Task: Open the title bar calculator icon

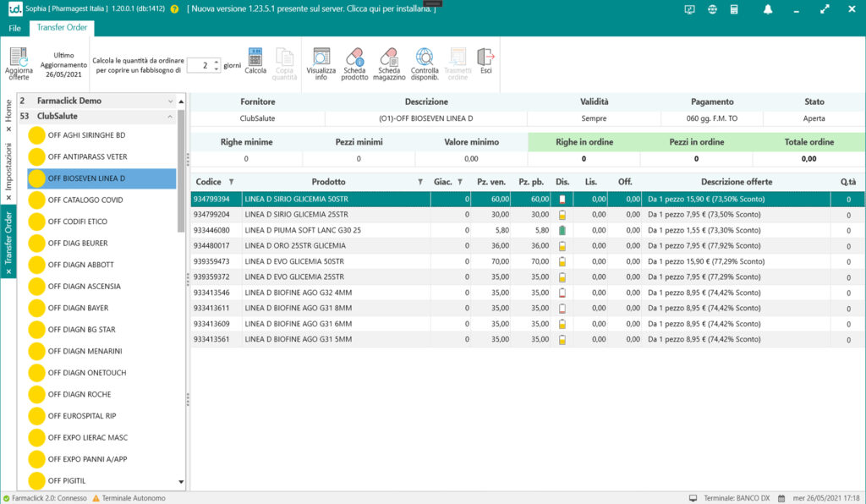Action: (x=734, y=9)
